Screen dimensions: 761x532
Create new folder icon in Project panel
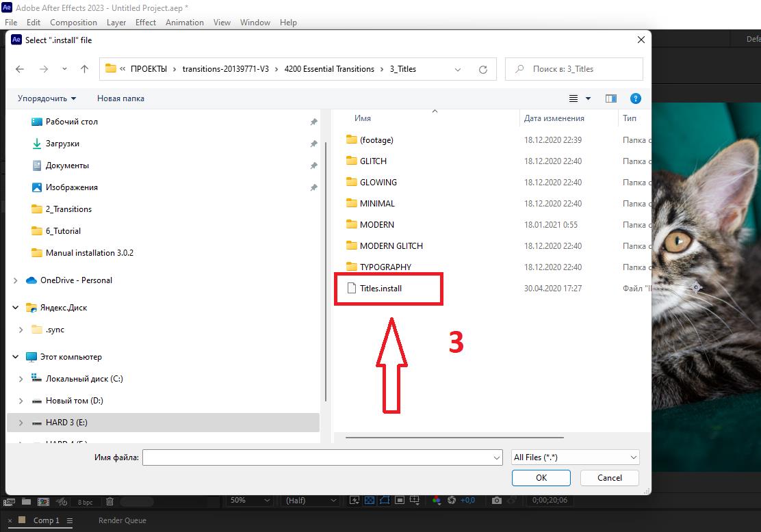point(26,501)
